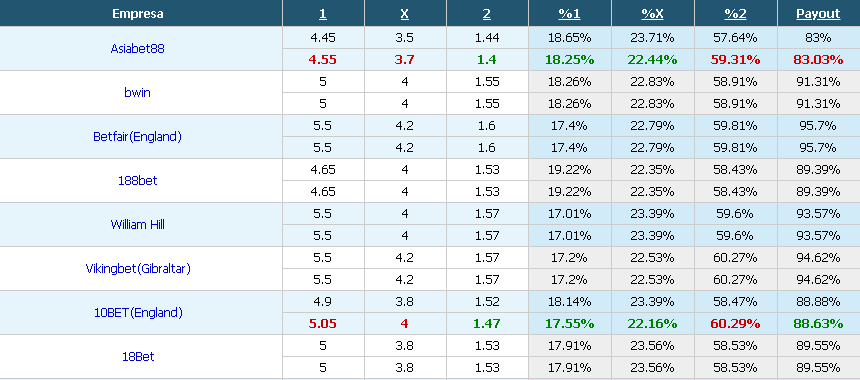The height and width of the screenshot is (380, 860).
Task: Select 10BET green 1.47 odds cell
Action: click(x=487, y=324)
